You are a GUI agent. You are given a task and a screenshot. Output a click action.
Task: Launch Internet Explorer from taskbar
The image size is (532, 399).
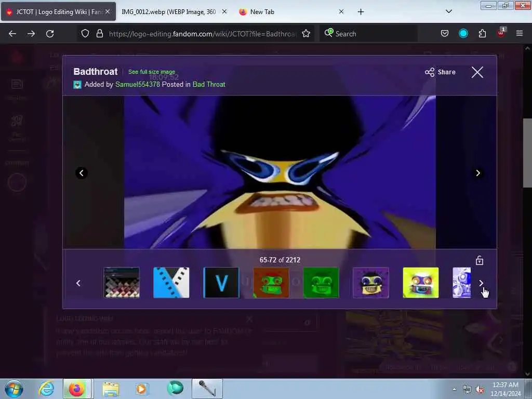coord(46,389)
